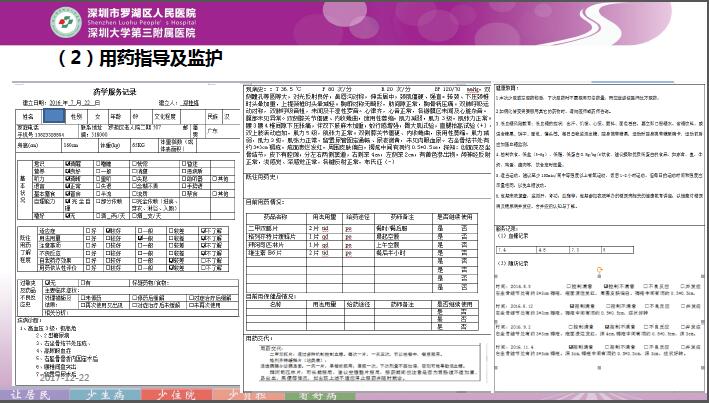Screen dimensions: 709x403
Task: Toggle 控制满意 checkbox for 2016.11.4 entry
Action: (x=572, y=347)
